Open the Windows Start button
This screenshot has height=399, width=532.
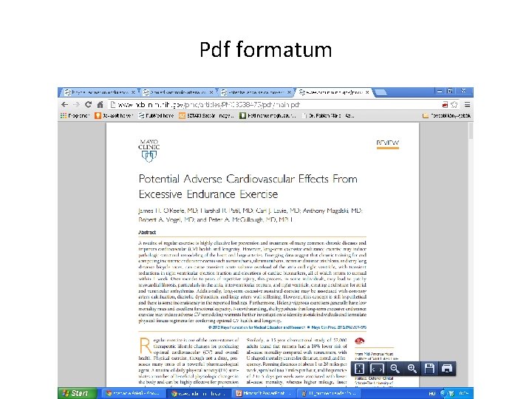77,393
